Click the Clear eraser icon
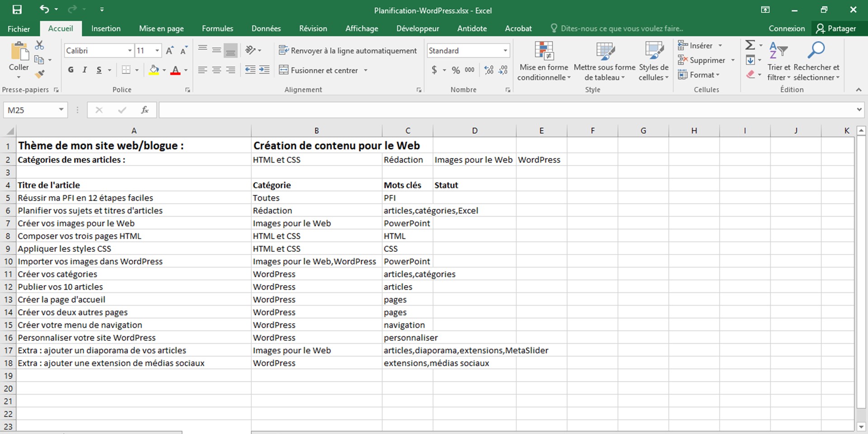Screen dimensions: 868x434 click(750, 75)
